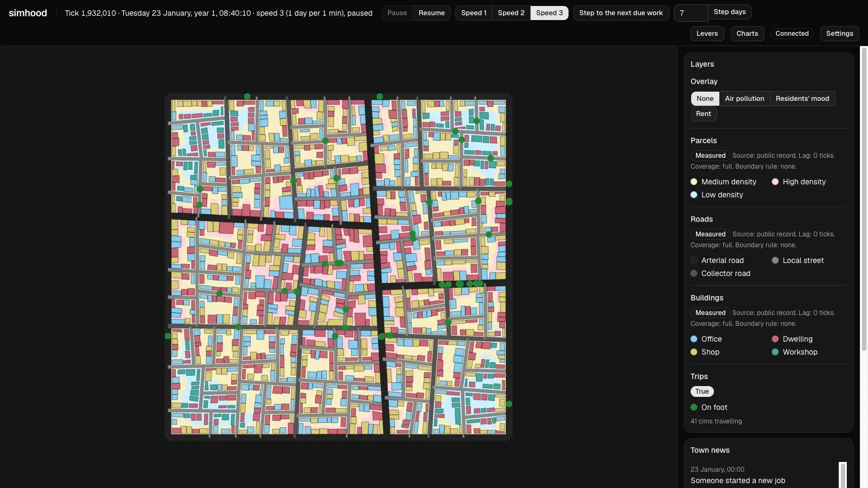Screen dimensions: 868x488
Task: Set simulation to Speed 2
Action: [511, 13]
